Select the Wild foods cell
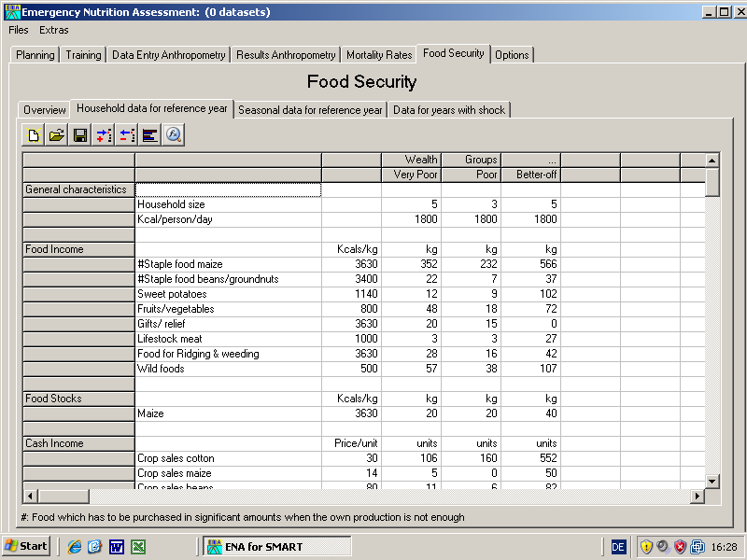The height and width of the screenshot is (560, 747). pyautogui.click(x=228, y=369)
